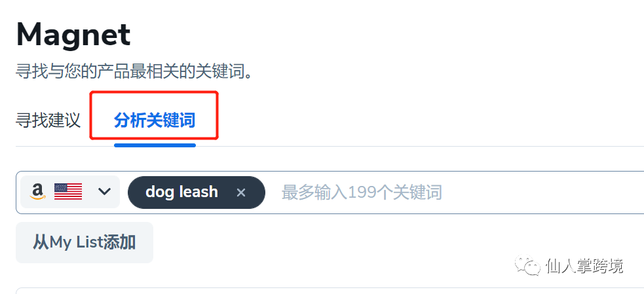This screenshot has height=294, width=644.
Task: Click the blue underline below 分析关键词
Action: [x=155, y=145]
